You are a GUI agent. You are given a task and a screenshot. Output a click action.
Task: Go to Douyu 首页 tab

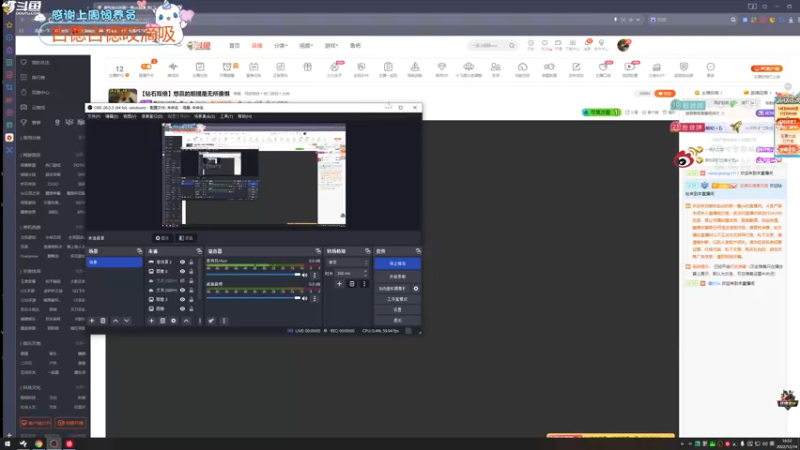[234, 45]
